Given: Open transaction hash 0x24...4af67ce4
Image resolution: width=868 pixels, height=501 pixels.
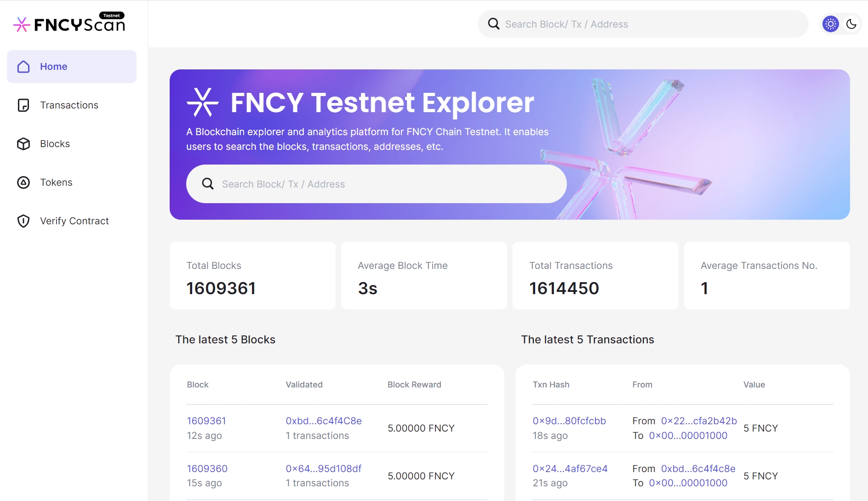Looking at the screenshot, I should click(x=570, y=468).
